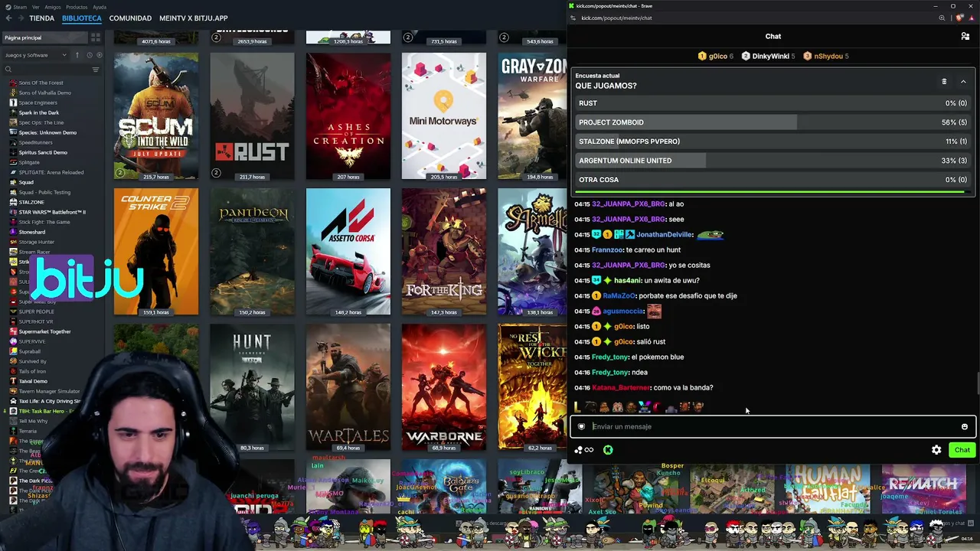Collapse the current poll panel
Image resolution: width=980 pixels, height=551 pixels.
click(x=963, y=81)
